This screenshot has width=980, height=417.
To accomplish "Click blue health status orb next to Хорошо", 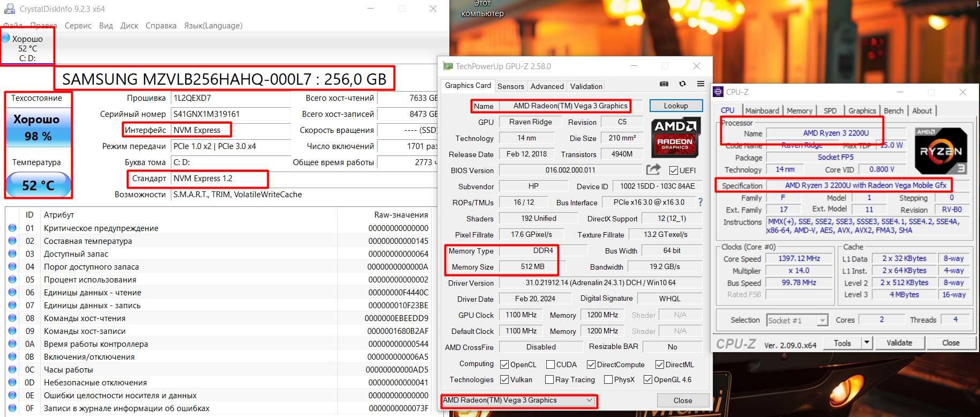I will 6,38.
